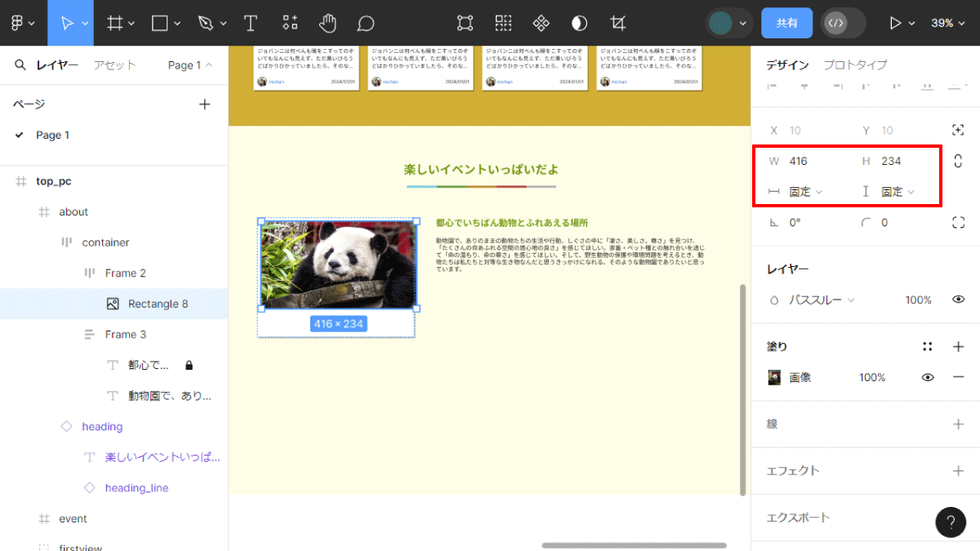Click the 共有 share button
Viewport: 980px width, 551px height.
tap(787, 23)
